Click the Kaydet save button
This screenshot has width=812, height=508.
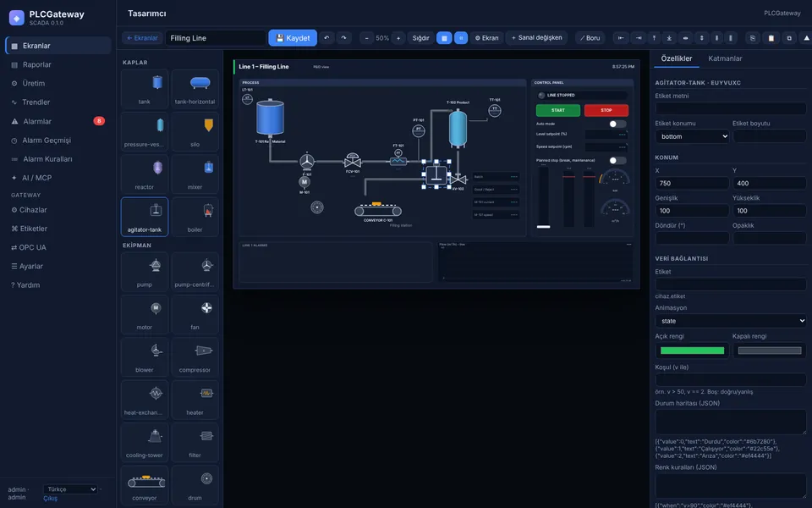pyautogui.click(x=293, y=38)
